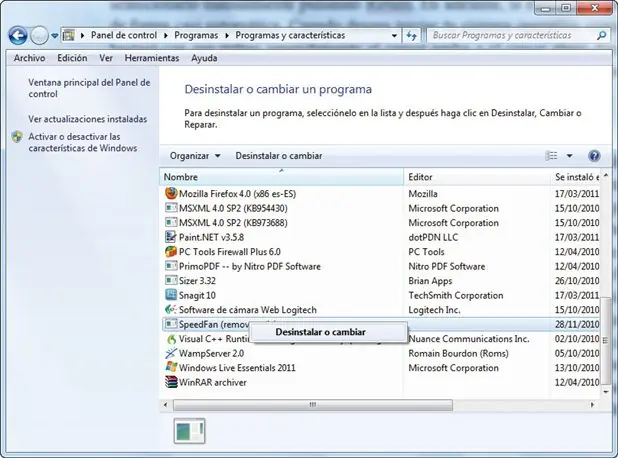Click the change view icon

point(552,156)
